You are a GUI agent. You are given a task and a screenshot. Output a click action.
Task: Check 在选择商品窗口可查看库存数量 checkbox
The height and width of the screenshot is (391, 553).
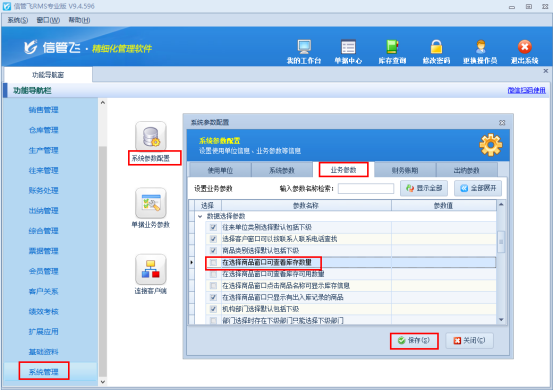tap(213, 263)
